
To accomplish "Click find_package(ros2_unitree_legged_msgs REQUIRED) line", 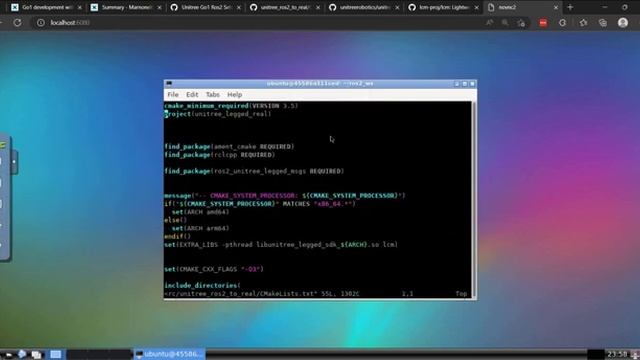I will tap(254, 171).
